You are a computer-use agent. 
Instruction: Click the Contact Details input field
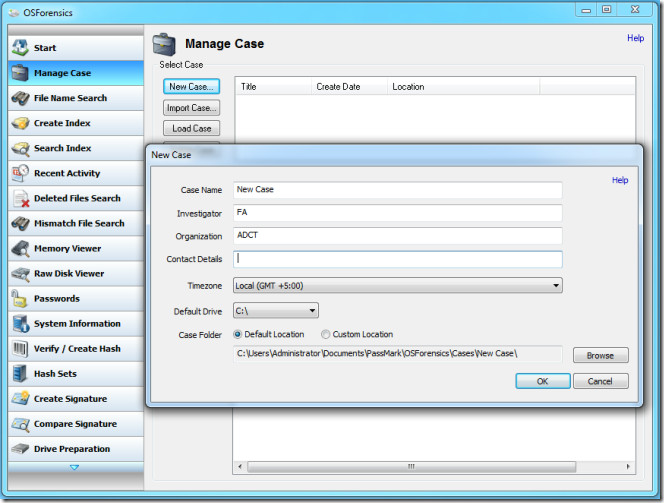398,259
